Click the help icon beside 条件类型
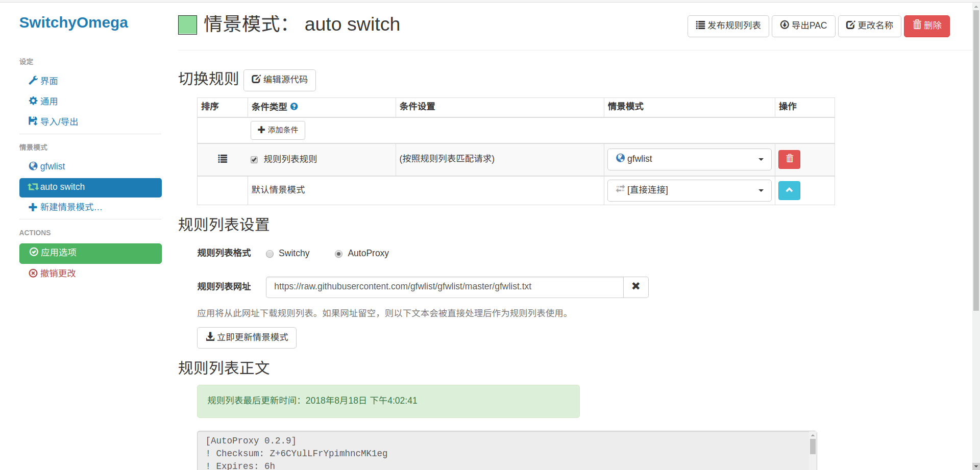 (294, 107)
